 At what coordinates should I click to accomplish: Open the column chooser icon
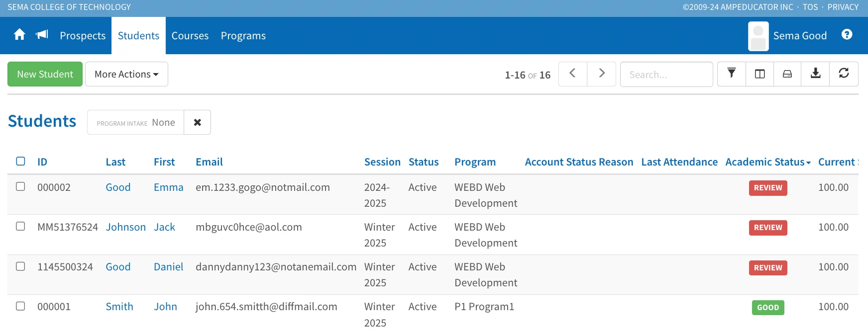(x=759, y=74)
